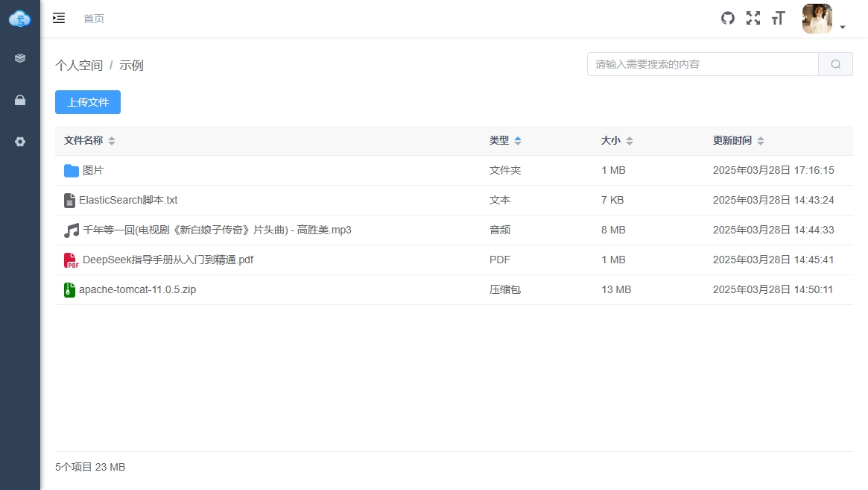Viewport: 868px width, 490px height.
Task: Click the 14:43:24 update time cell
Action: 773,200
